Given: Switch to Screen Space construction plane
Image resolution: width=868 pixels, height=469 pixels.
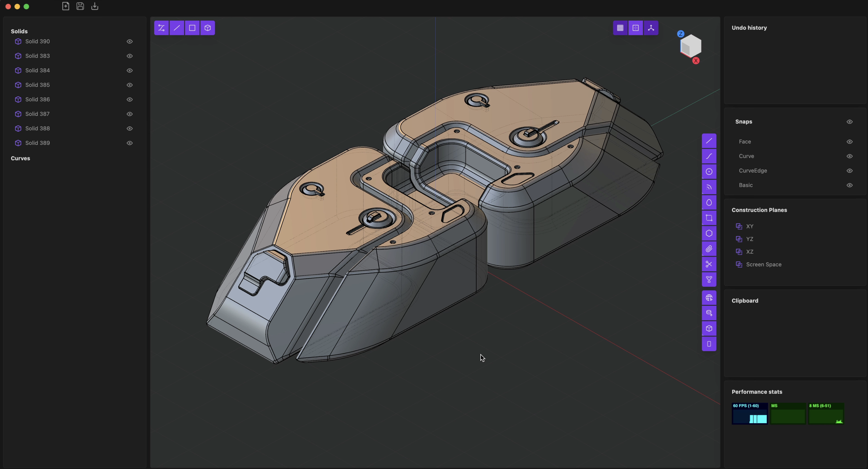Looking at the screenshot, I should (x=763, y=264).
